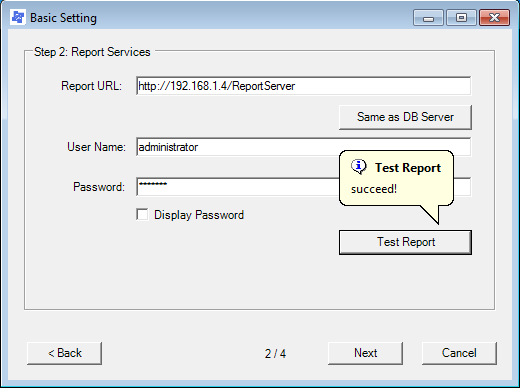Viewport: 520px width, 388px height.
Task: Close the Basic Setting window
Action: [x=494, y=18]
